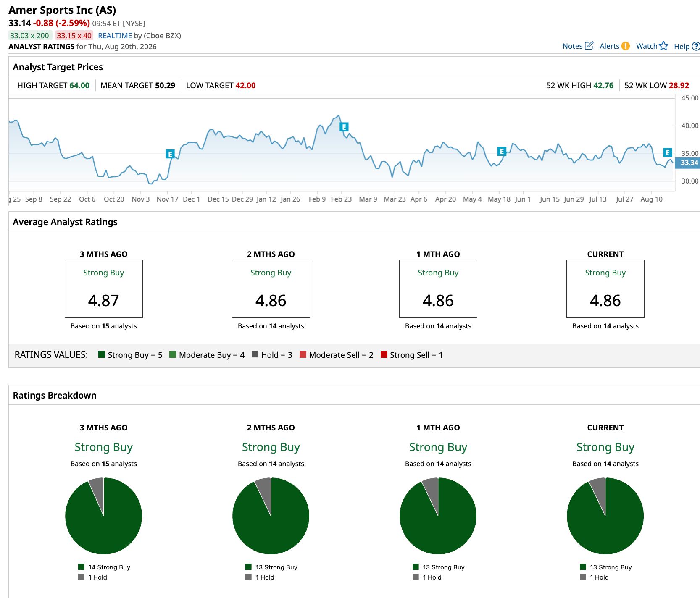Click the gray Hold swatch under 1 MTH AGO pie
Viewport: 700px width, 598px height.
416,577
